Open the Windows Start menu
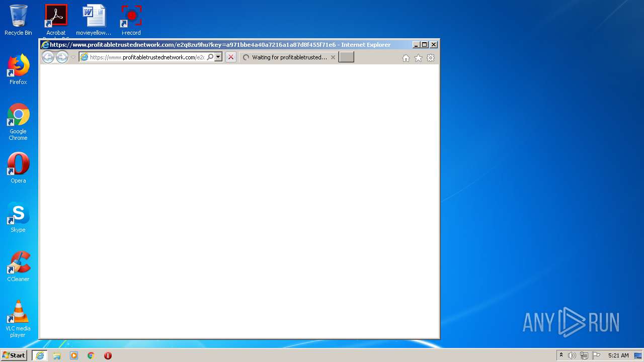The image size is (644, 362). 14,355
